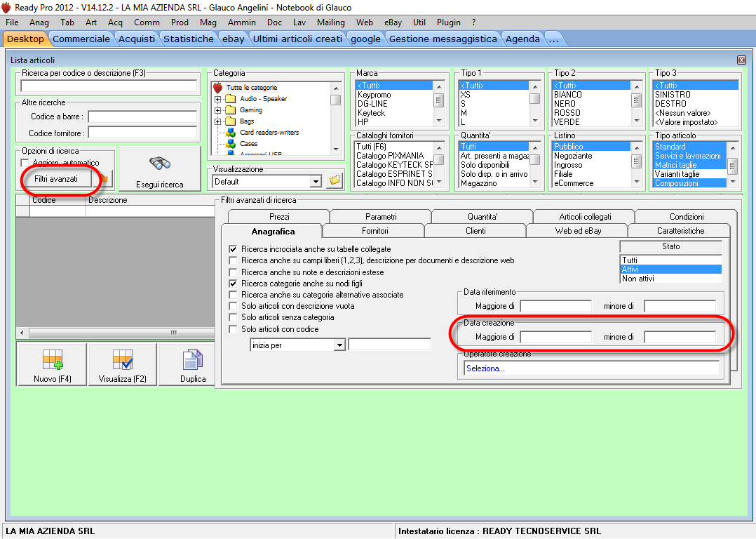Click Marca list scroll down arrow

click(439, 121)
